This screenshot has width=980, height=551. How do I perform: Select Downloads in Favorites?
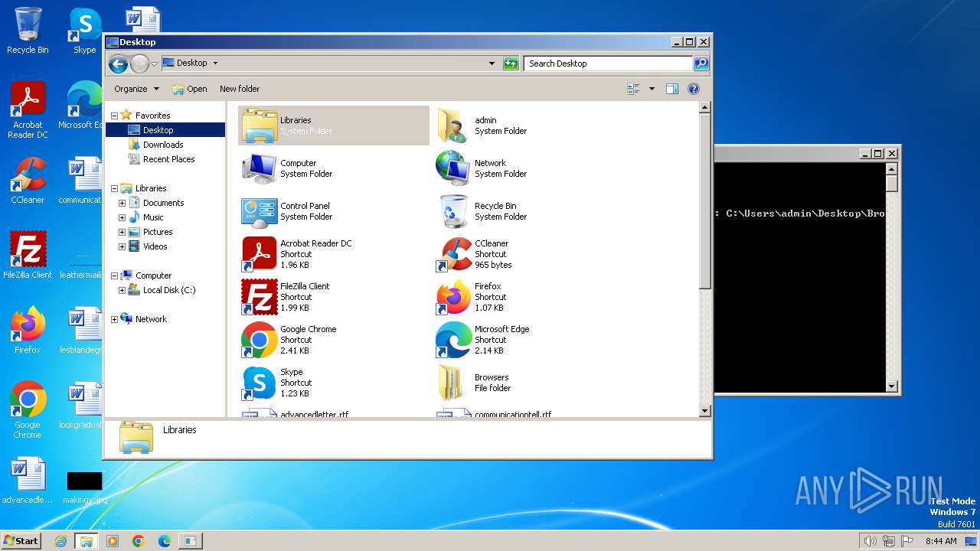[x=163, y=145]
